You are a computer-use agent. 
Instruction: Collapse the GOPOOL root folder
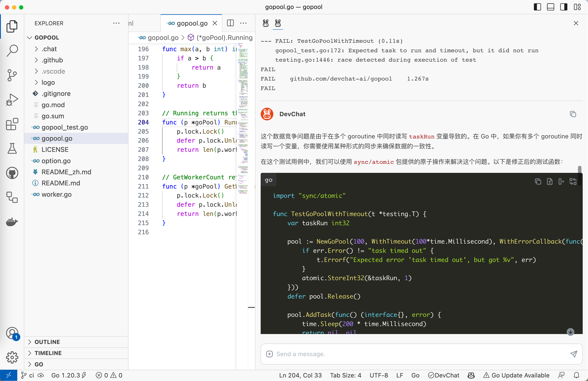47,38
